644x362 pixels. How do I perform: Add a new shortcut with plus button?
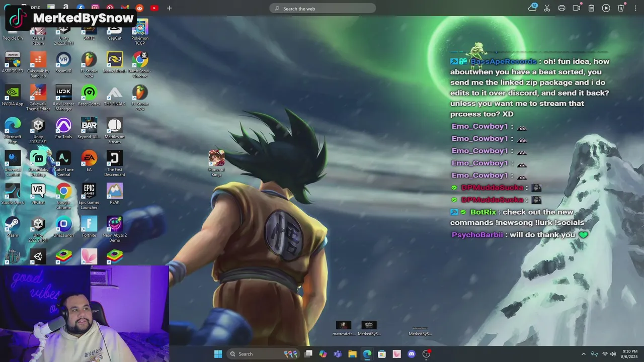coord(169,8)
